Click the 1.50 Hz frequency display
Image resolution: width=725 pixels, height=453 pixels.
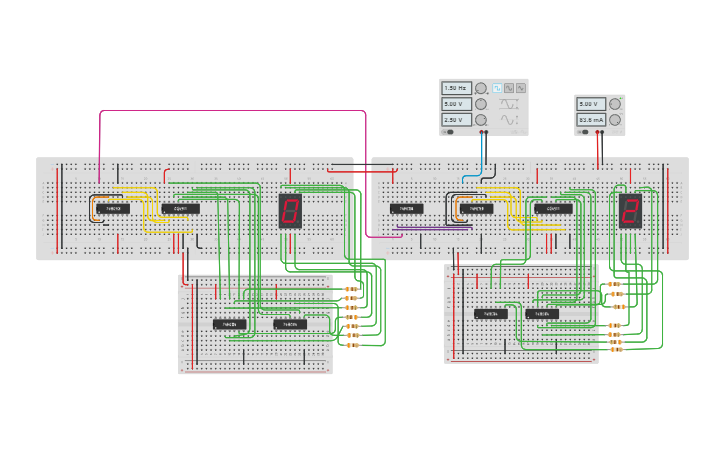455,88
